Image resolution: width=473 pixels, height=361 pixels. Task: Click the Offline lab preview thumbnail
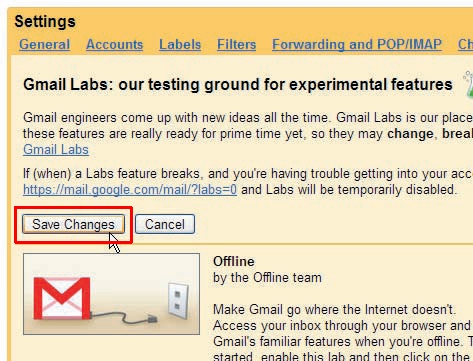(x=112, y=294)
